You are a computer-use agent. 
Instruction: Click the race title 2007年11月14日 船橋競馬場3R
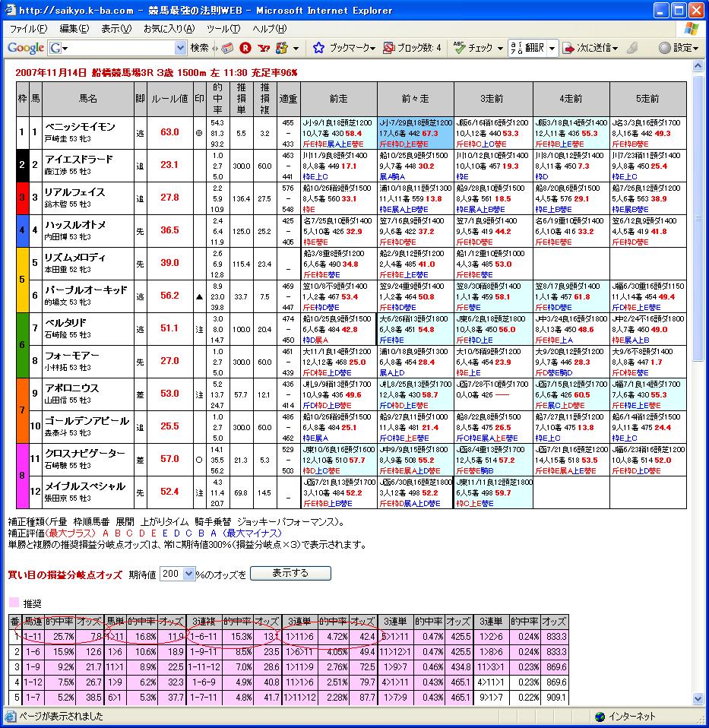click(x=84, y=72)
